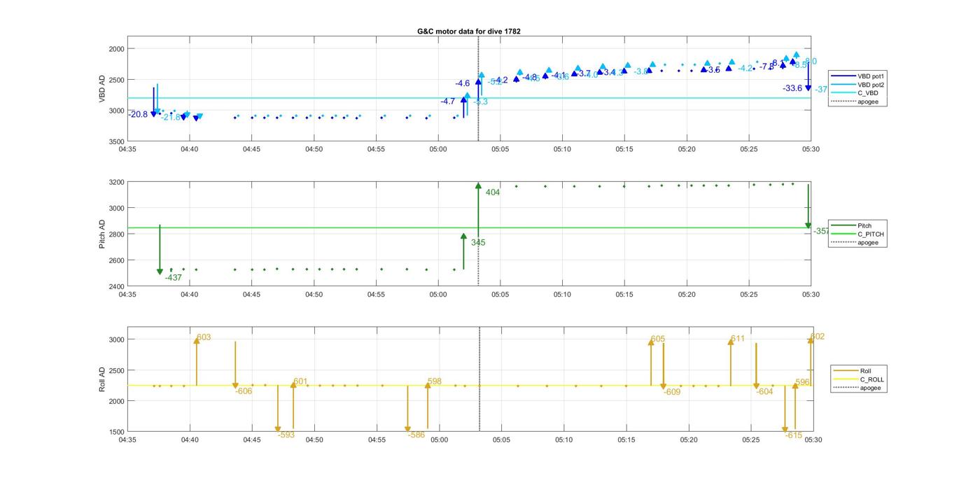Click the "603" roll move label
Screen dimensions: 980x485
pyautogui.click(x=204, y=337)
